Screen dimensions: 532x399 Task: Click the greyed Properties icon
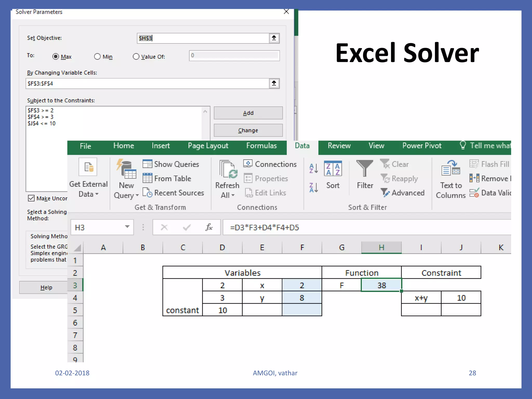coord(248,178)
